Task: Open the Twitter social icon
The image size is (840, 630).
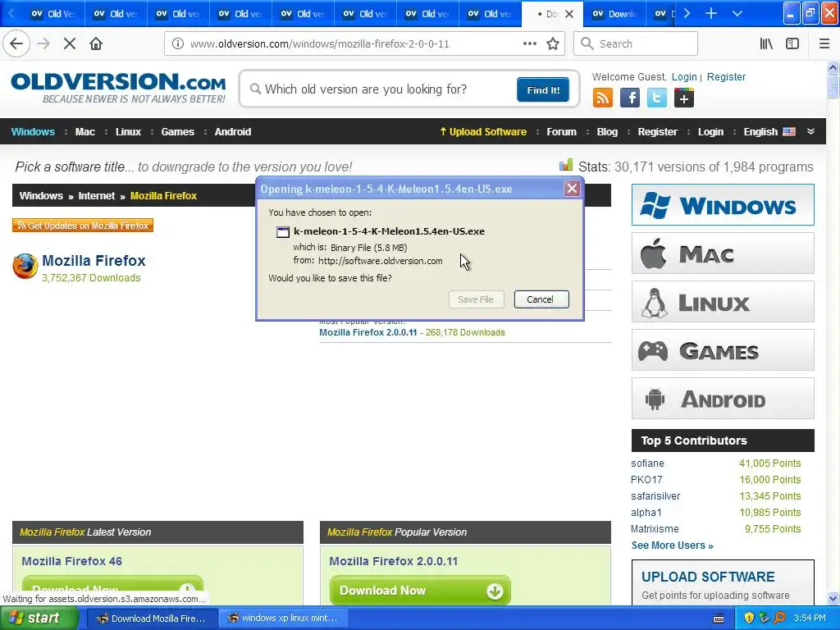Action: point(657,98)
